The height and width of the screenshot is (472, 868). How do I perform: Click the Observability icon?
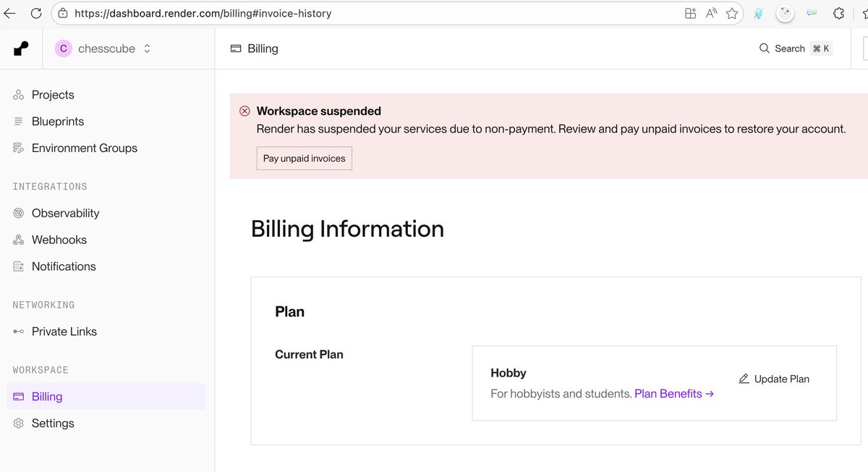[x=19, y=213]
